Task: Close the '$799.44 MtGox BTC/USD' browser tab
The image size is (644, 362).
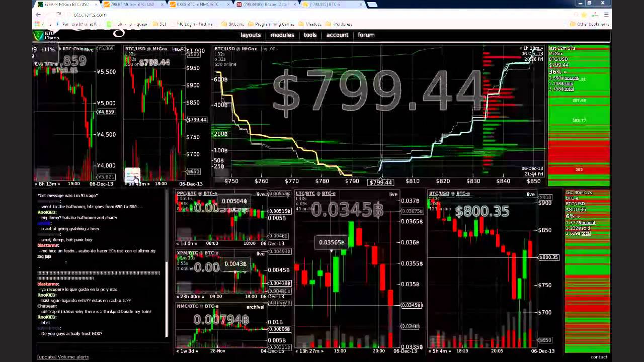Action: coord(96,5)
